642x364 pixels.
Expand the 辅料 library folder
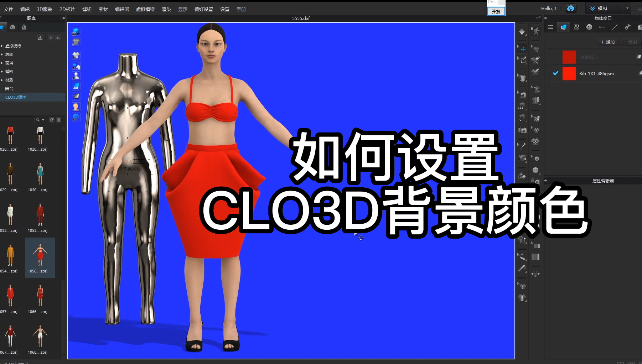[2, 72]
